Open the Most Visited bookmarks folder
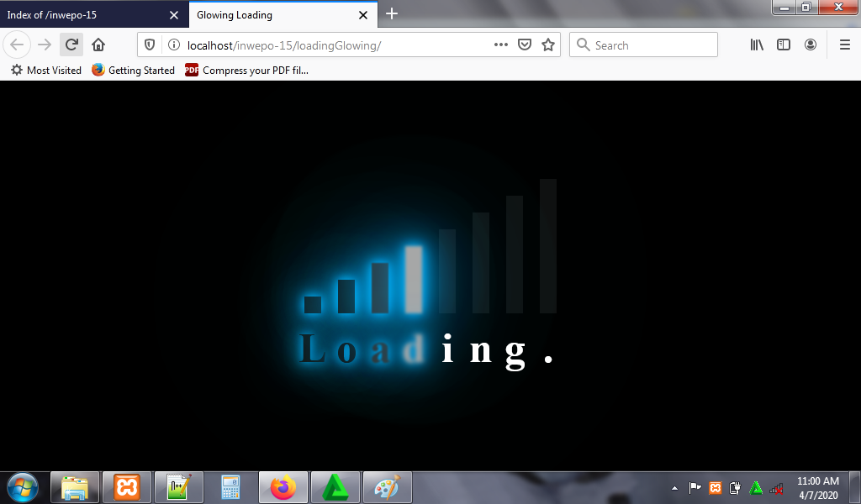This screenshot has width=861, height=504. (46, 71)
